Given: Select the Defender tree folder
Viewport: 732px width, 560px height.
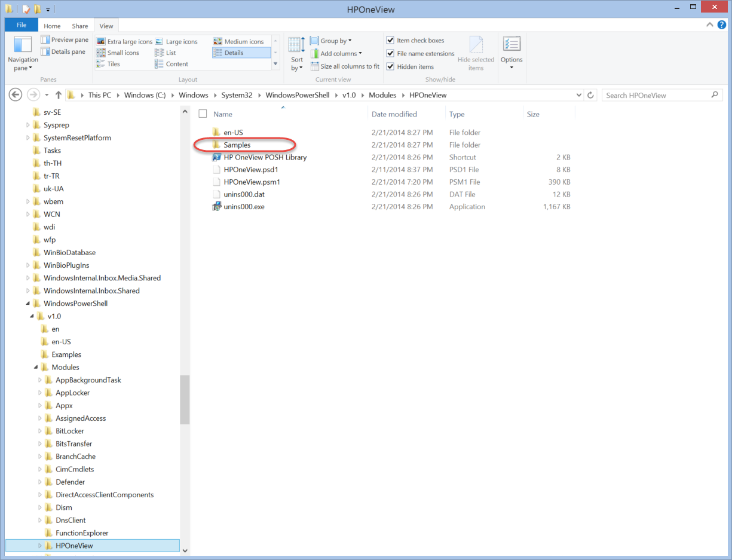Looking at the screenshot, I should 70,482.
